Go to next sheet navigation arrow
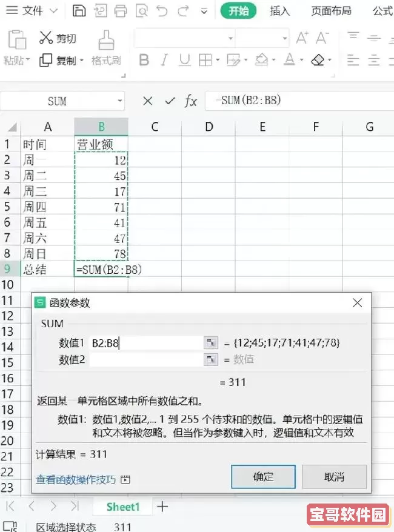Viewport: 394px width, 532px height. [53, 507]
